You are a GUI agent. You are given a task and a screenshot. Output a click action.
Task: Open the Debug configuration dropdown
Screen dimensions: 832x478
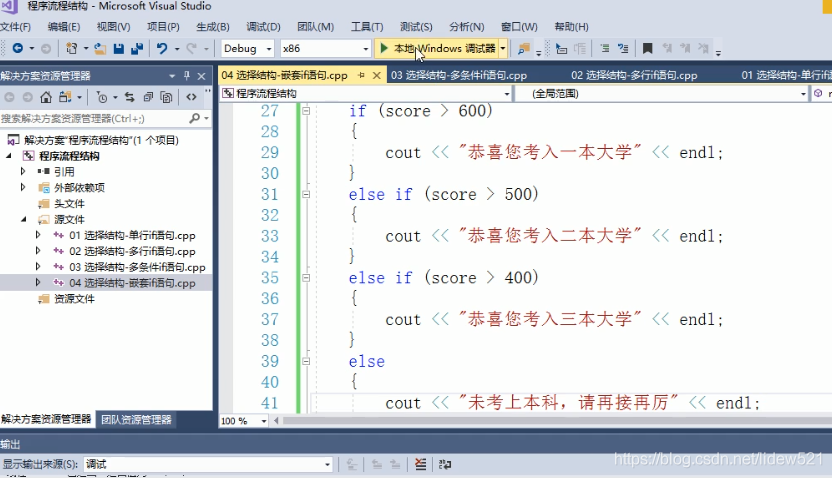(248, 48)
